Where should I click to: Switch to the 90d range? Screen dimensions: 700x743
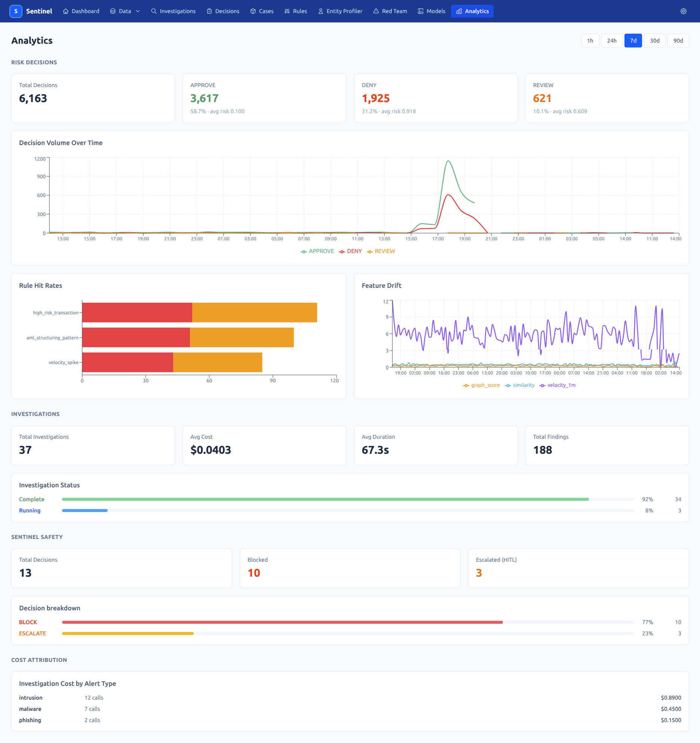pos(678,41)
